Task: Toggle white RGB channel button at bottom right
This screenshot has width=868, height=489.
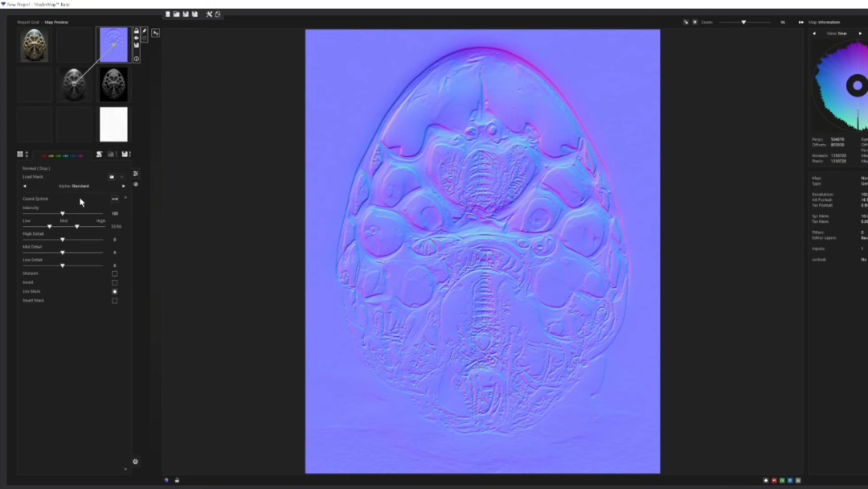Action: (x=766, y=481)
